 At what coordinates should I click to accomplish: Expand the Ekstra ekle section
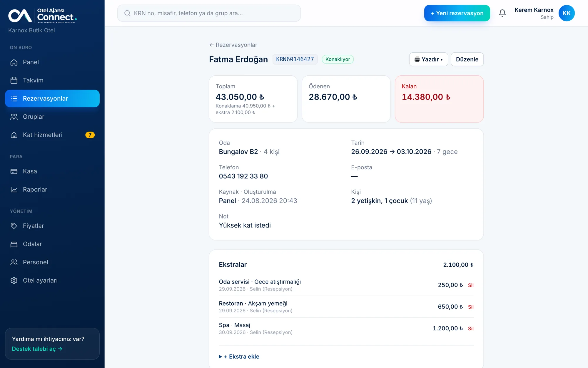(x=239, y=357)
